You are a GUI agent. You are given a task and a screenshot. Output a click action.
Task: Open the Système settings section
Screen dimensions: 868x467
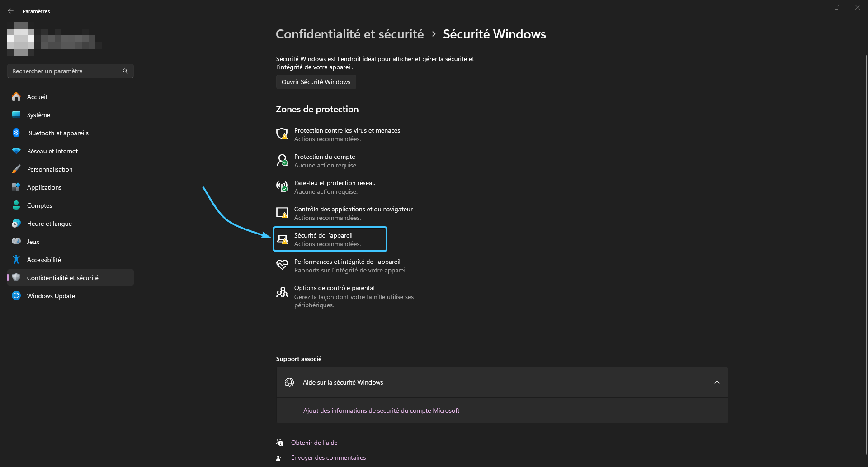click(x=71, y=115)
